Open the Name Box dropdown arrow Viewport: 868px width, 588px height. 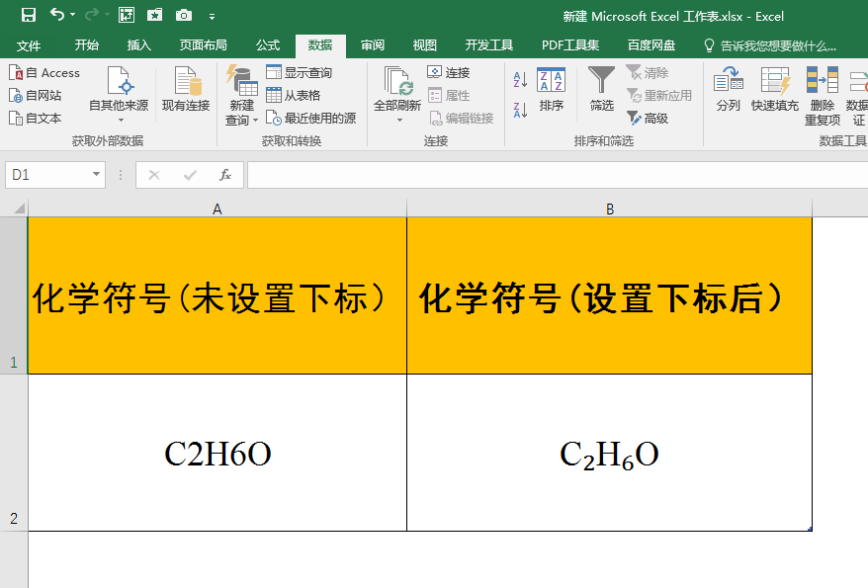click(x=96, y=174)
